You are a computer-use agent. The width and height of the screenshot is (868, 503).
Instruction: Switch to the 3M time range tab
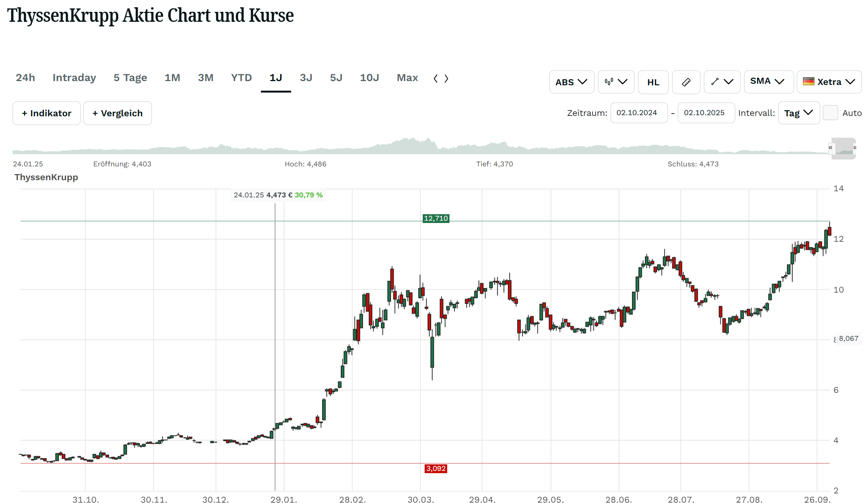point(205,78)
